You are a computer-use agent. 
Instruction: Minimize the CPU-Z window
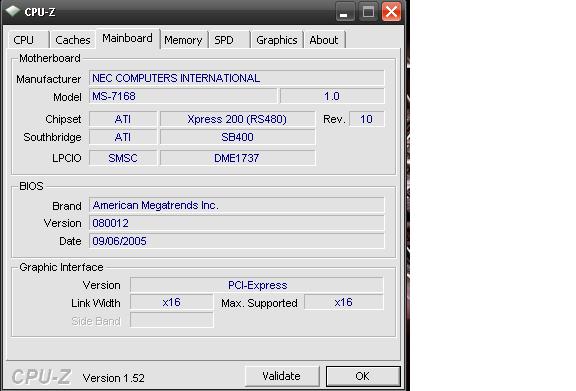344,12
